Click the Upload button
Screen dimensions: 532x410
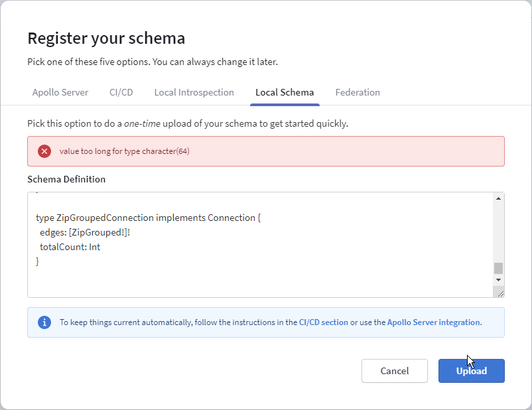point(471,371)
